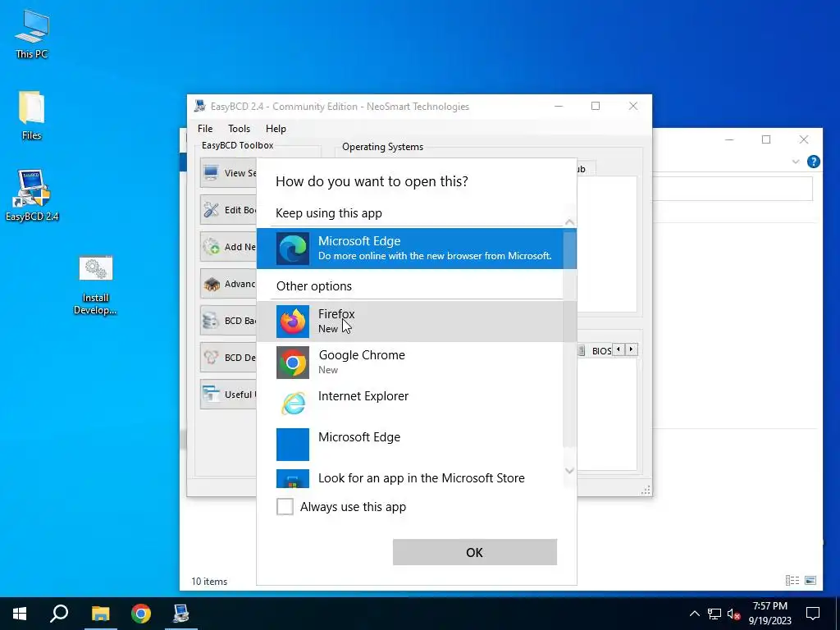This screenshot has width=840, height=630.
Task: Open the File menu in EasyBCD
Action: 205,129
